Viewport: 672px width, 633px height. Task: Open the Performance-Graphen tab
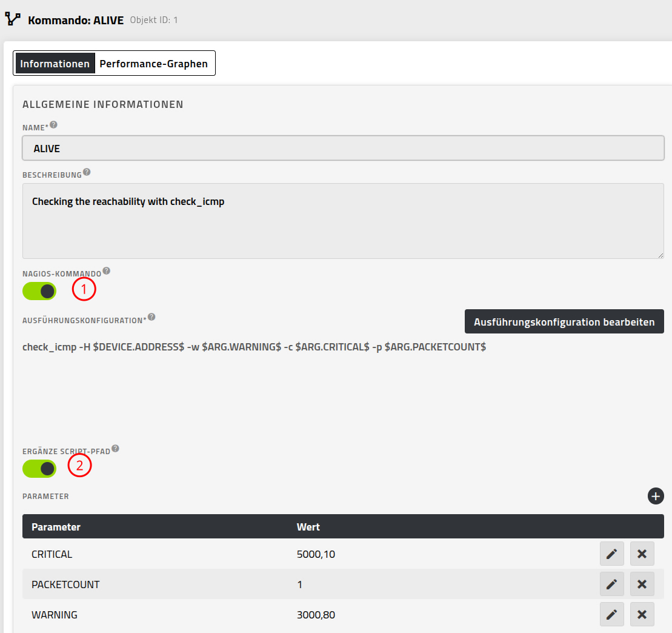click(x=153, y=64)
